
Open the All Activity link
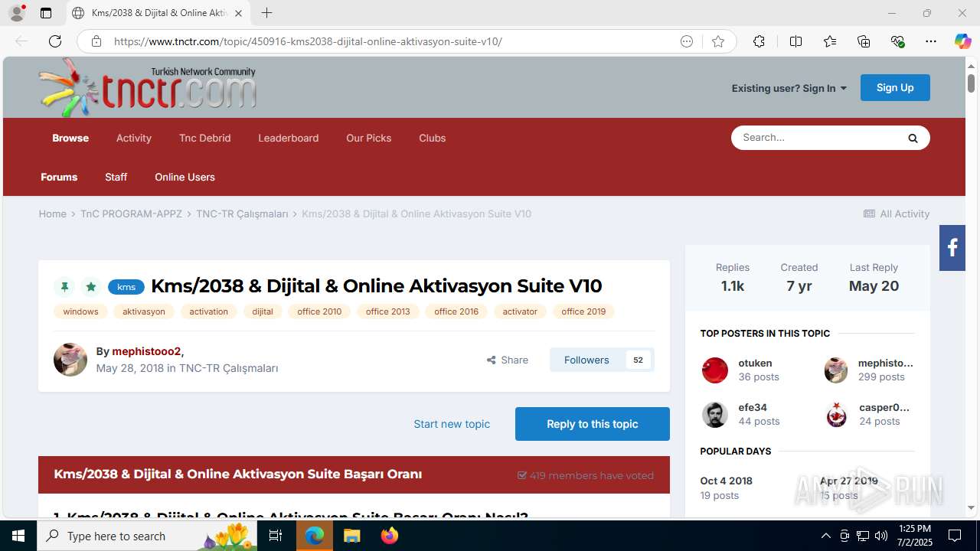(897, 214)
